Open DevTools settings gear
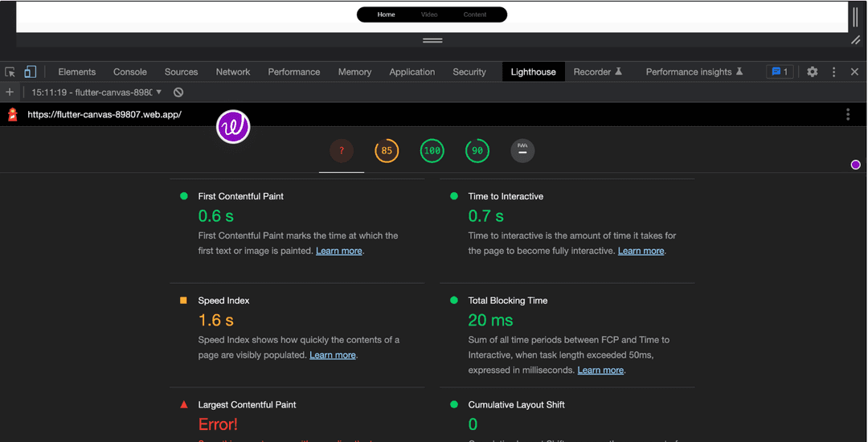This screenshot has height=442, width=868. tap(813, 72)
